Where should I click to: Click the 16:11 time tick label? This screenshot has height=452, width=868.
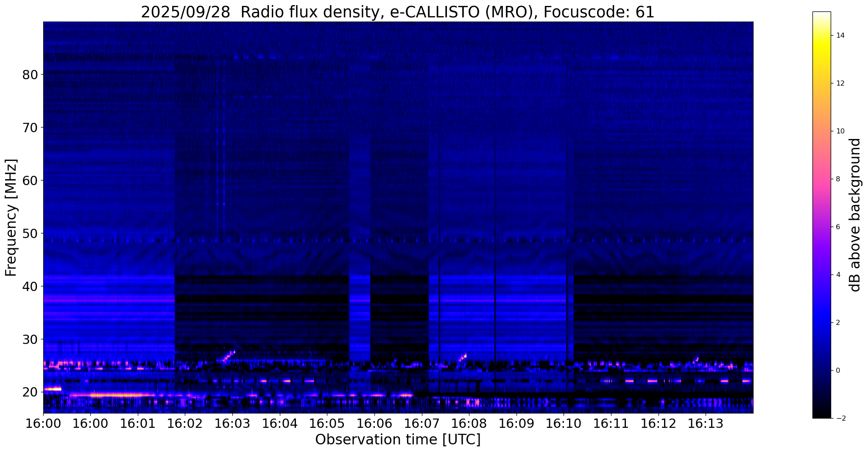coord(611,423)
